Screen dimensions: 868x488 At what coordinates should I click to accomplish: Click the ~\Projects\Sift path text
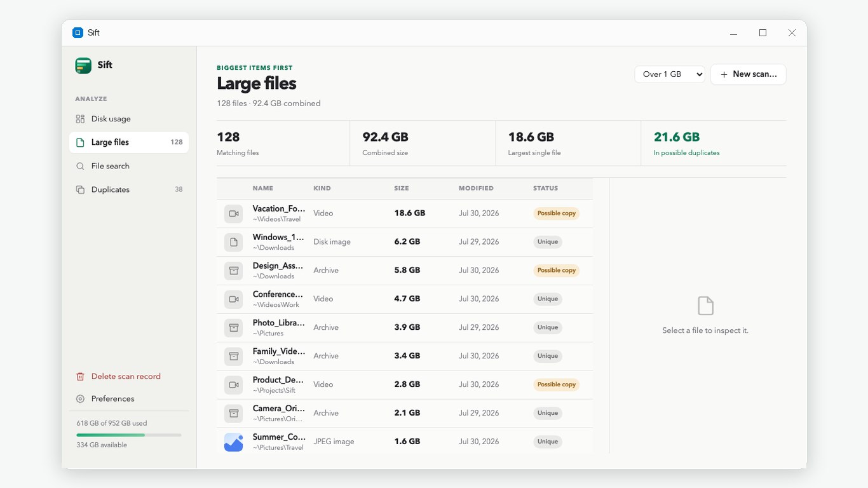click(x=274, y=391)
